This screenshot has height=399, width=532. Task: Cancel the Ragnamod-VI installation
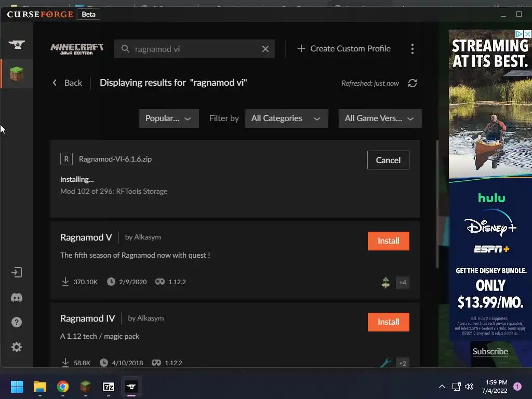[x=388, y=160]
